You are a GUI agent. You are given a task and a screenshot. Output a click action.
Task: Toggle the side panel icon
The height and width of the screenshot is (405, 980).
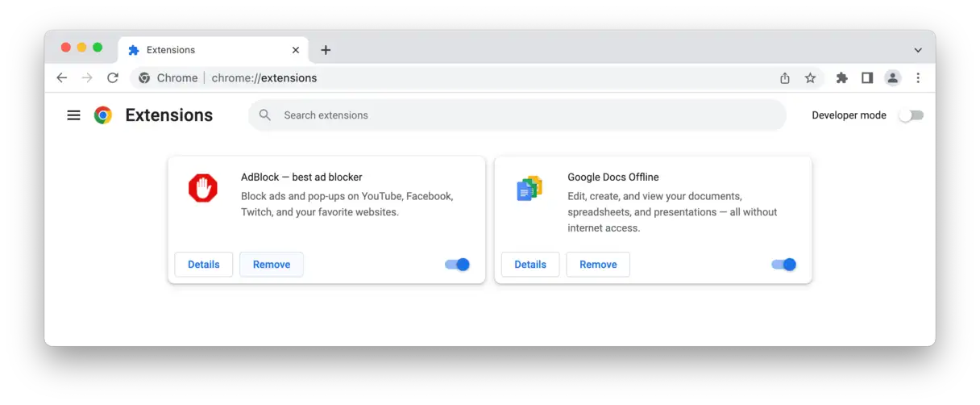click(867, 78)
